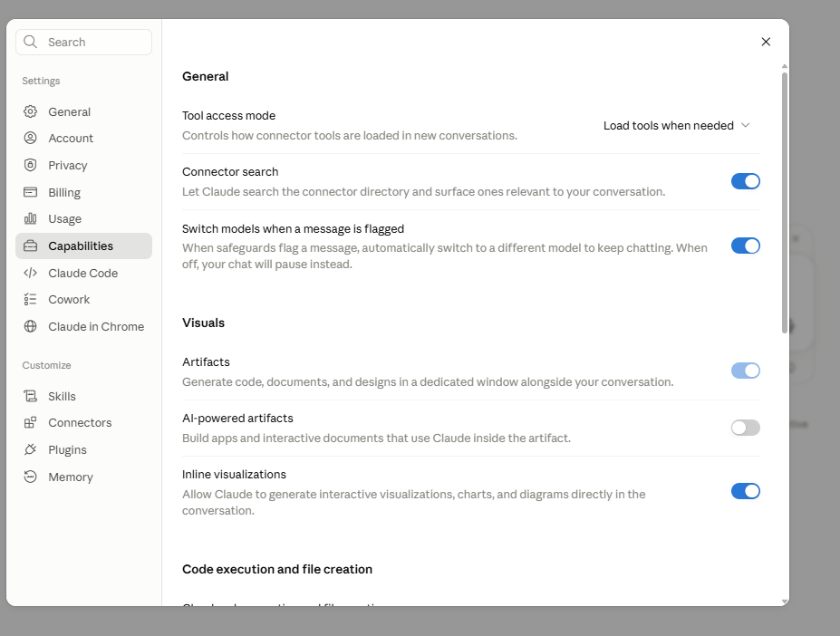Expand the 'Load tools when needed' chevron
This screenshot has width=840, height=636.
pos(745,125)
